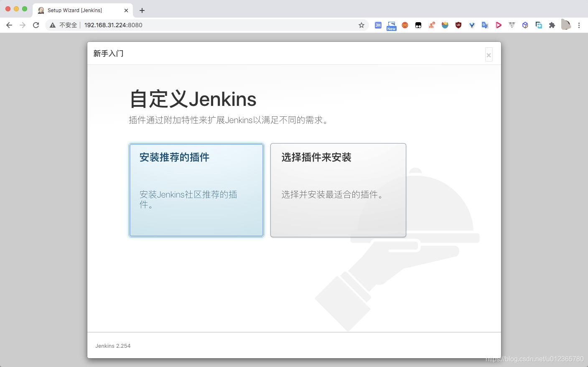This screenshot has height=367, width=588.
Task: Close the 新手入门 setup wizard dialog
Action: coord(489,55)
